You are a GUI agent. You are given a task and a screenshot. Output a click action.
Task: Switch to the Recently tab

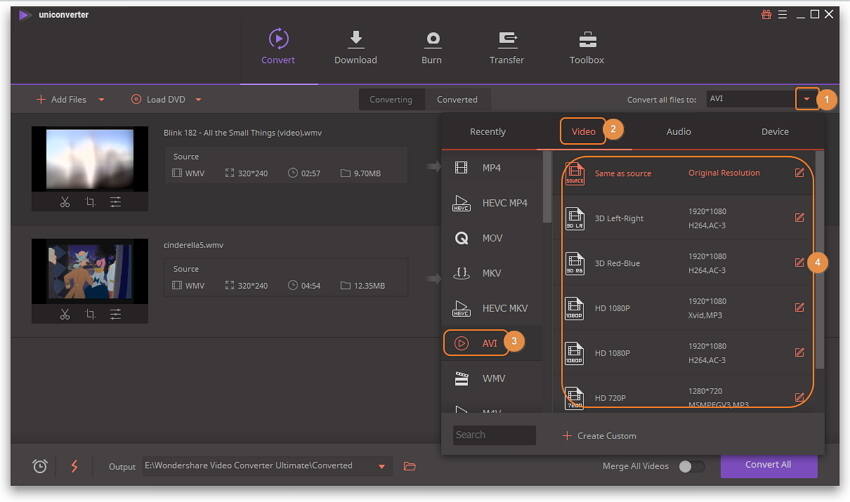pyautogui.click(x=487, y=132)
